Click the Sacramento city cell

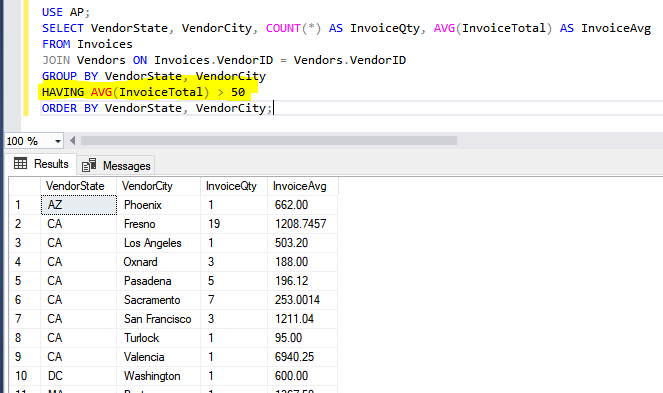[x=158, y=300]
